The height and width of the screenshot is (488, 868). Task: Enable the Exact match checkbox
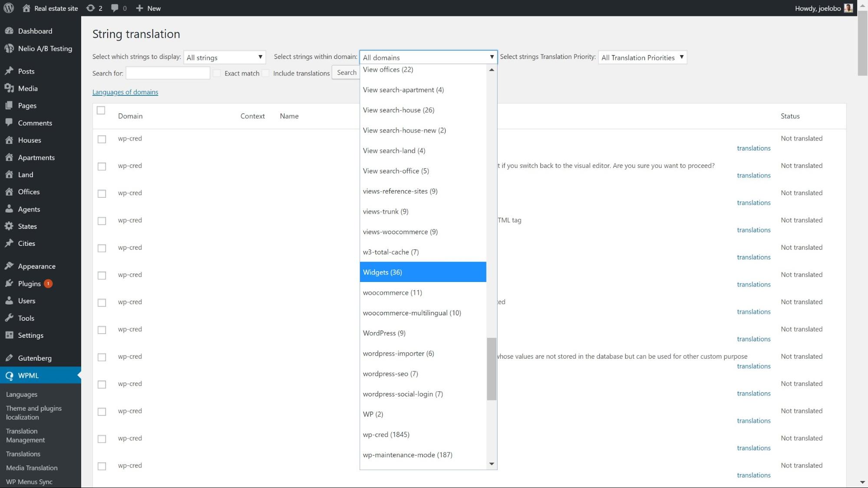click(217, 73)
